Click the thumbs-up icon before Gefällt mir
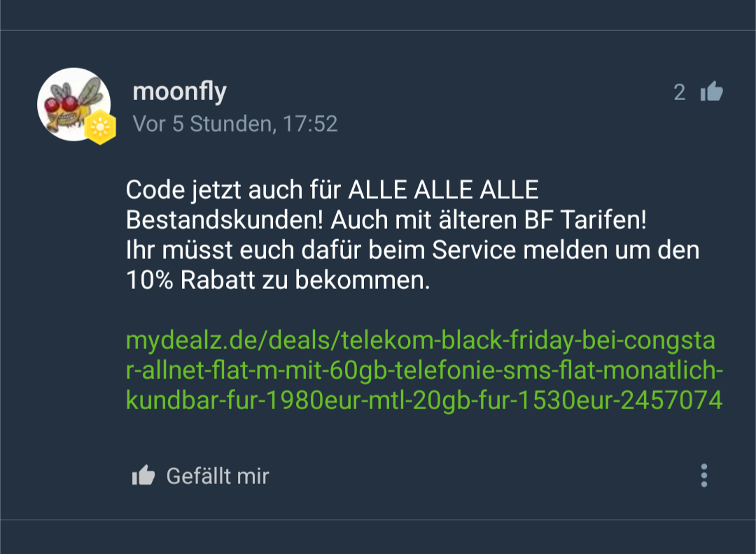This screenshot has height=554, width=756. 143,476
